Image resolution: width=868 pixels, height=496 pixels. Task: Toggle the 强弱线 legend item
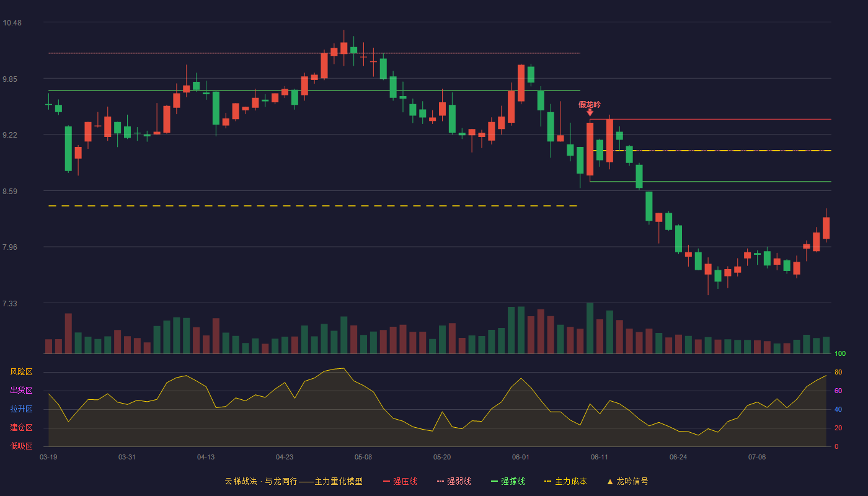pos(454,481)
